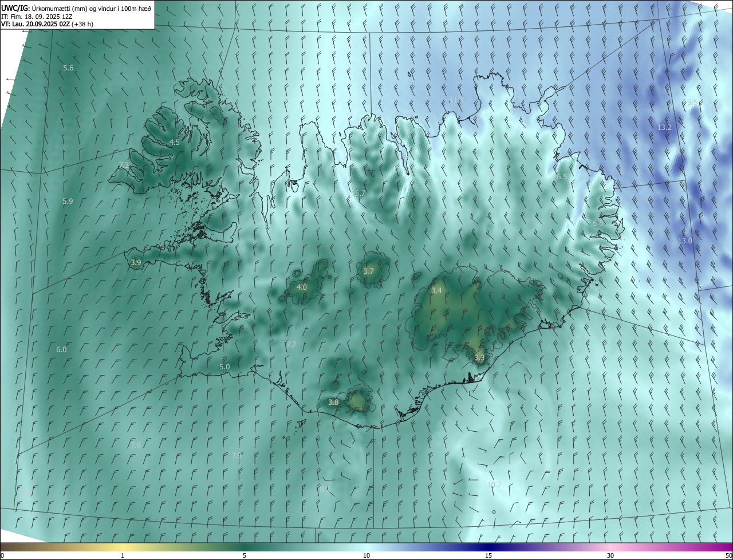Click the 7.7 value label

291,344
